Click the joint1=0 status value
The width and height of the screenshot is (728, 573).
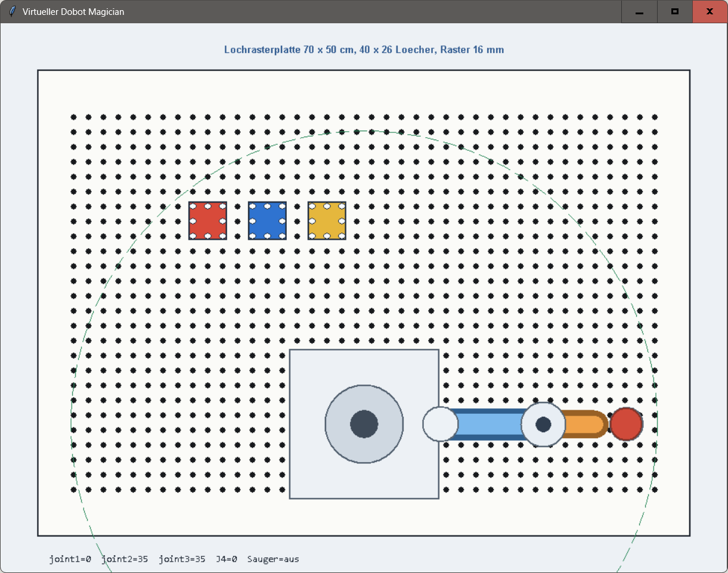tap(70, 559)
